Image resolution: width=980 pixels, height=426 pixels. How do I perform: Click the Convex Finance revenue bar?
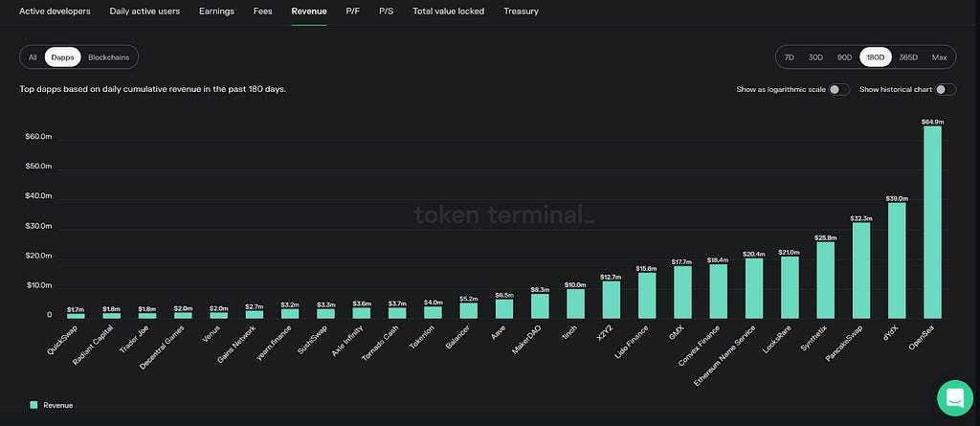point(718,291)
